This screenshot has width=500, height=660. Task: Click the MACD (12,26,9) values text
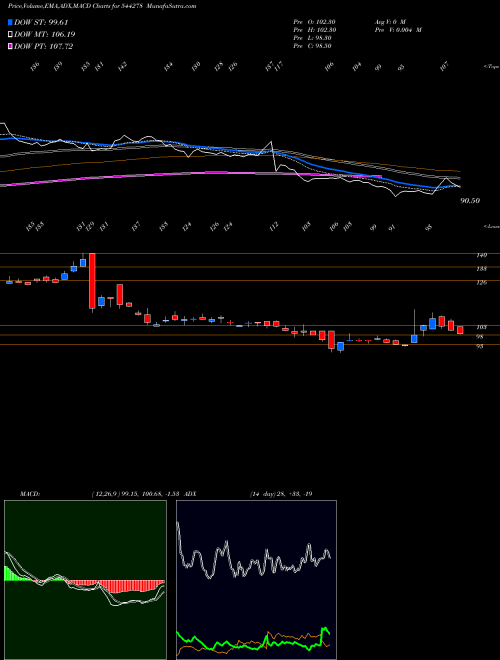coord(136,494)
